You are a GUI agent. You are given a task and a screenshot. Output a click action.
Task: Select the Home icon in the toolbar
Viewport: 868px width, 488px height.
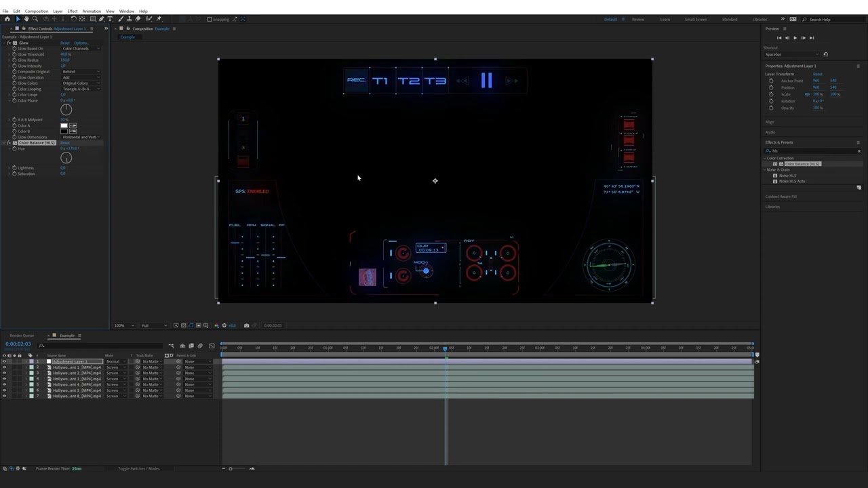(7, 19)
